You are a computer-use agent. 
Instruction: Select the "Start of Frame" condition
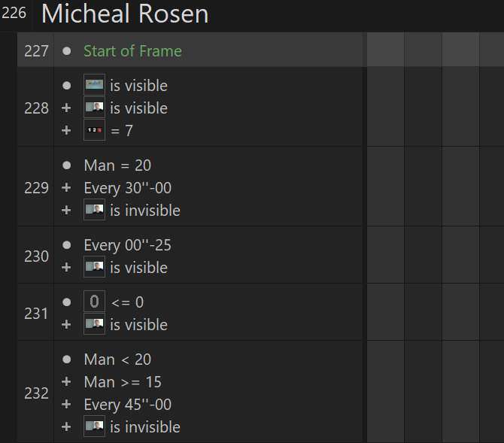(132, 51)
